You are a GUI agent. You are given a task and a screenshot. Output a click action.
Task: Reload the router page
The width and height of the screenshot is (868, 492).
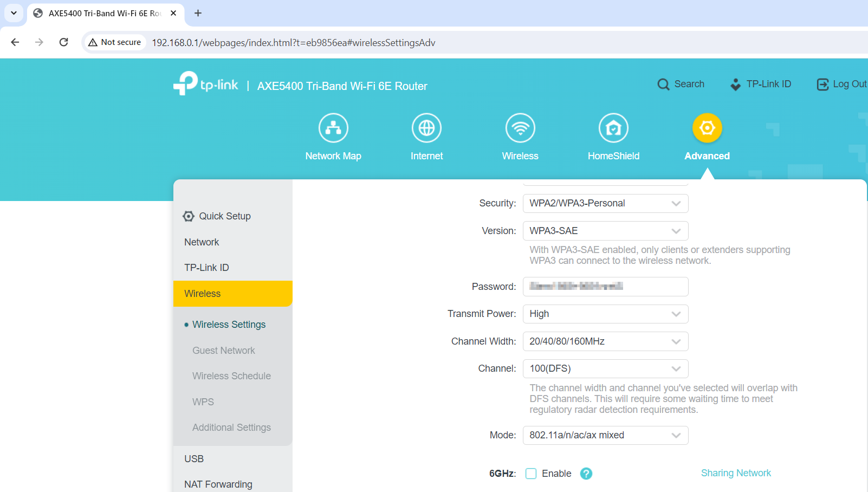(63, 42)
